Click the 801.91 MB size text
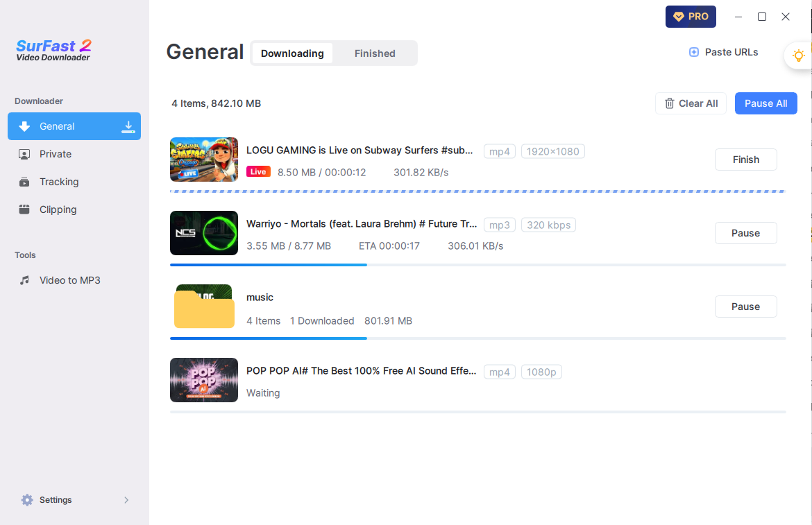 click(389, 321)
